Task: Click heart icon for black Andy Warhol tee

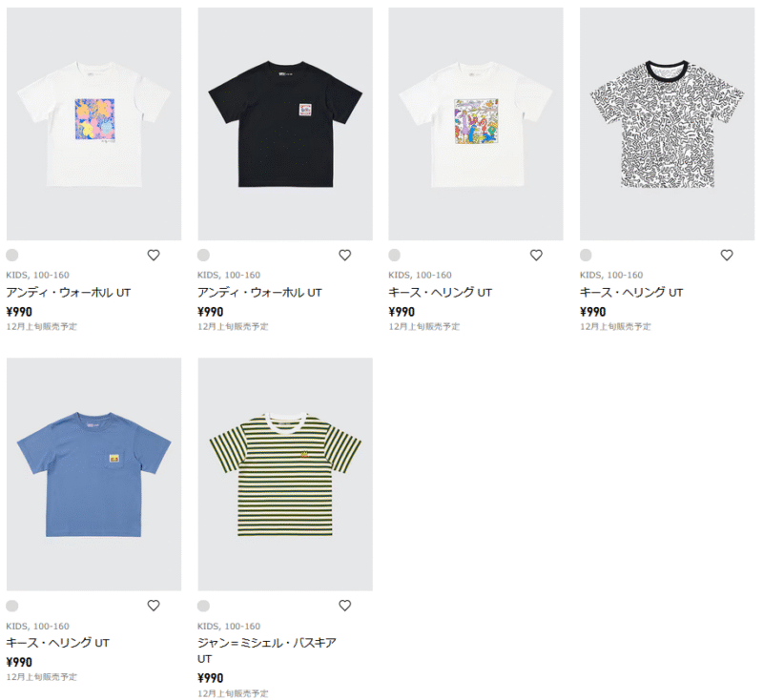Action: (345, 255)
